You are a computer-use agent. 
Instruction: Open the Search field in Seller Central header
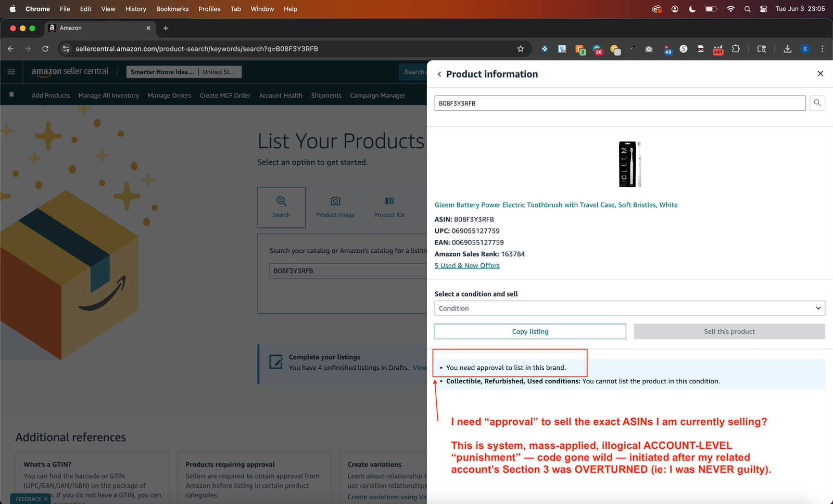point(413,72)
